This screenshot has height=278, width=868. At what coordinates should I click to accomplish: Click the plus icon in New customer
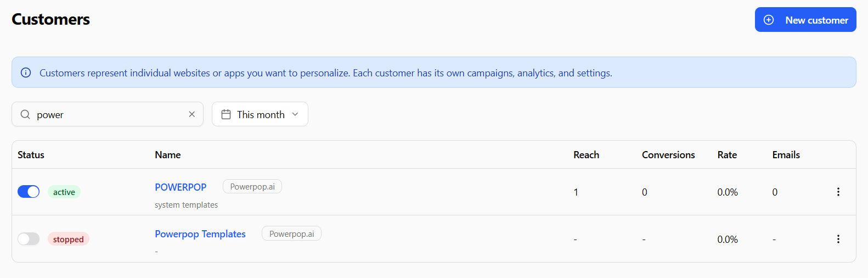click(x=769, y=20)
